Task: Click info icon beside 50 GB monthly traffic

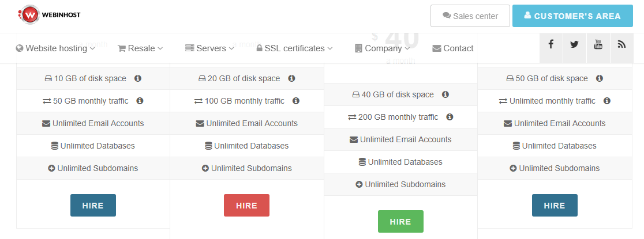Action: click(140, 101)
